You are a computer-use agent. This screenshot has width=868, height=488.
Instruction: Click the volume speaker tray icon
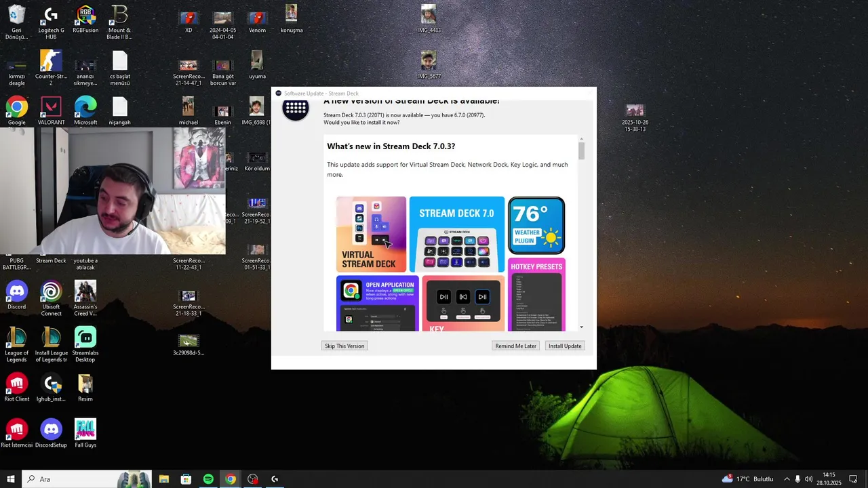click(808, 479)
